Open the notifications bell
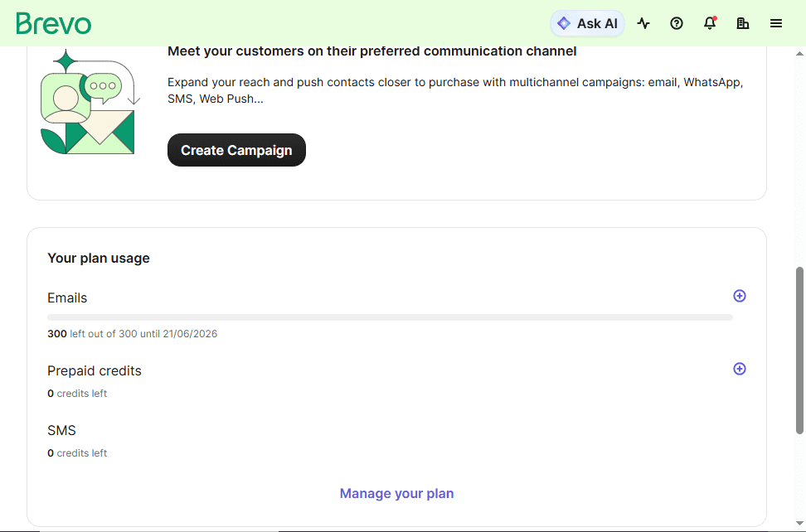806x532 pixels. [710, 23]
